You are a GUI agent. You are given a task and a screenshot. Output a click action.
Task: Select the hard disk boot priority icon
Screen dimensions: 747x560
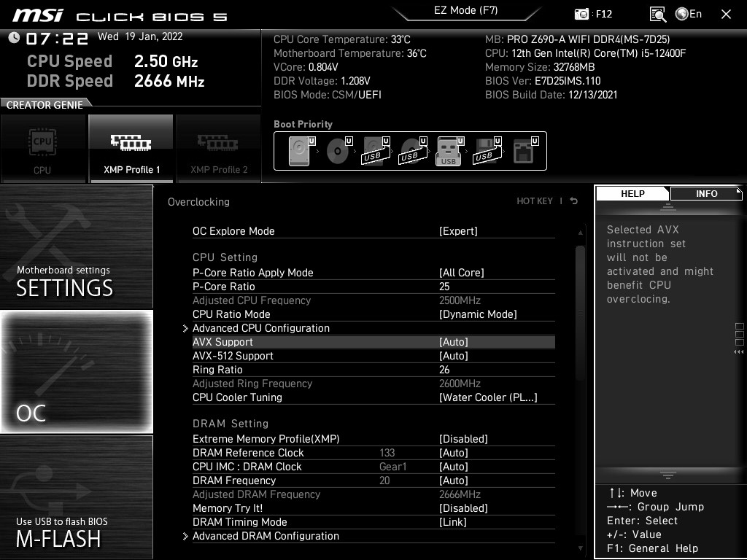pyautogui.click(x=301, y=151)
